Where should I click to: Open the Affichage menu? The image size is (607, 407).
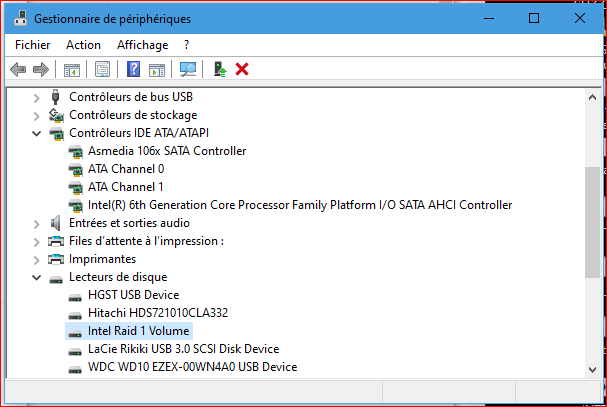[x=143, y=45]
